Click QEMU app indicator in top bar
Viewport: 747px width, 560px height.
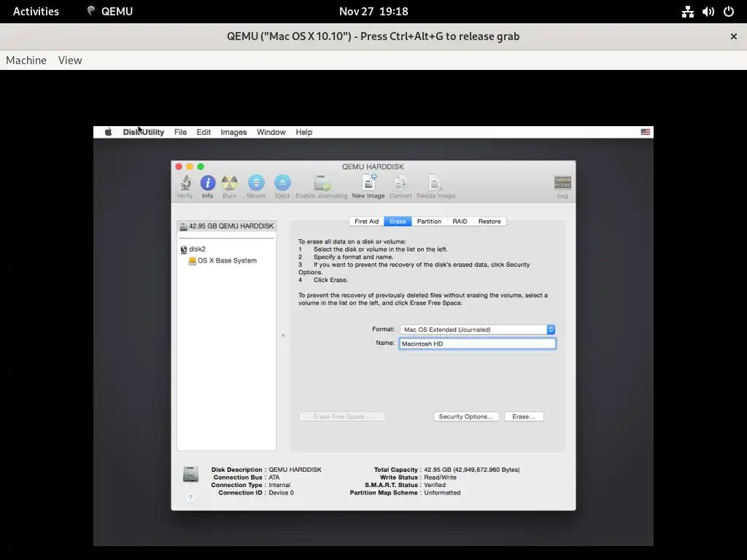coord(110,12)
